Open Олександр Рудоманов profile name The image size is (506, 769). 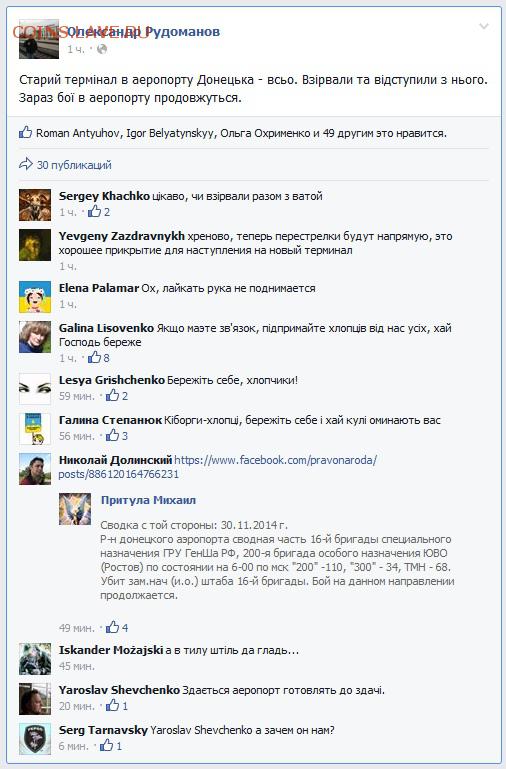(x=143, y=31)
